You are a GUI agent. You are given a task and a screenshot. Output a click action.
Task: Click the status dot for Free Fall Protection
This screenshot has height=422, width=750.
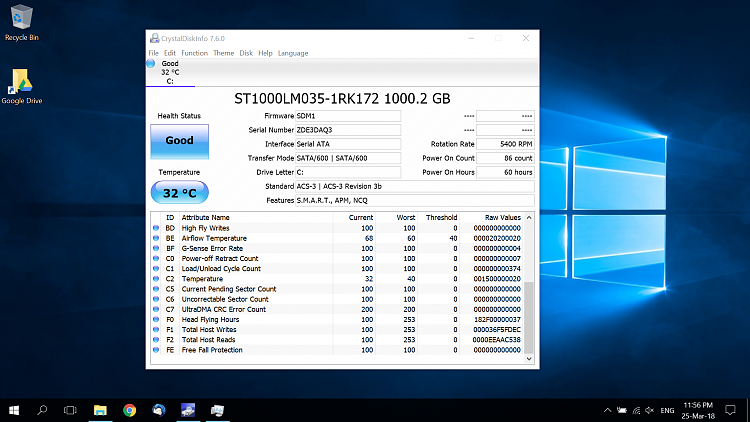(x=156, y=350)
